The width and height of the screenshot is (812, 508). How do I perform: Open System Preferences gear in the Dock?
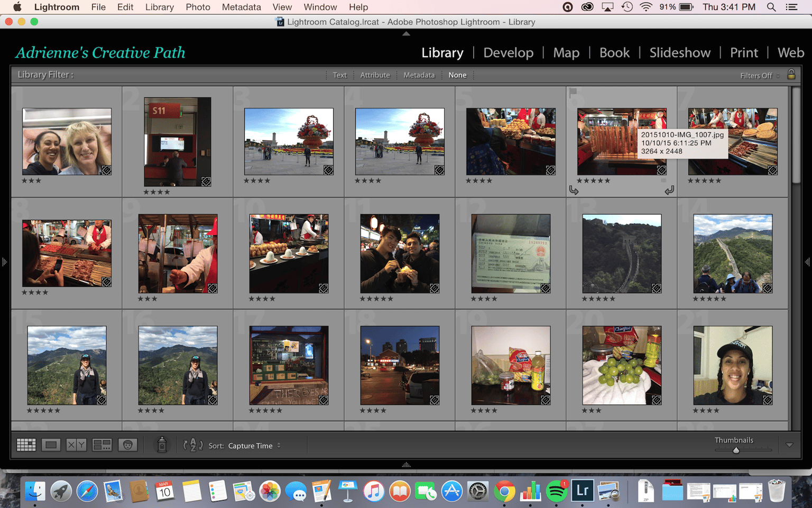[478, 491]
